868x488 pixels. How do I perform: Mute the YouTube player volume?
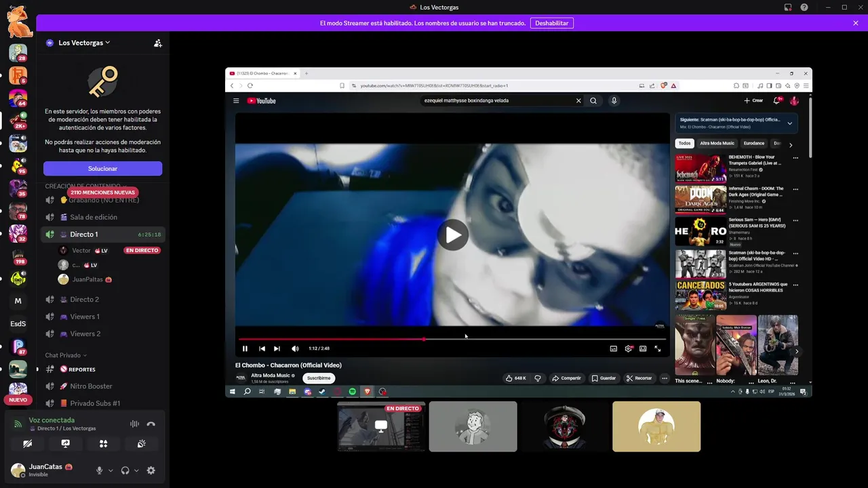(295, 348)
